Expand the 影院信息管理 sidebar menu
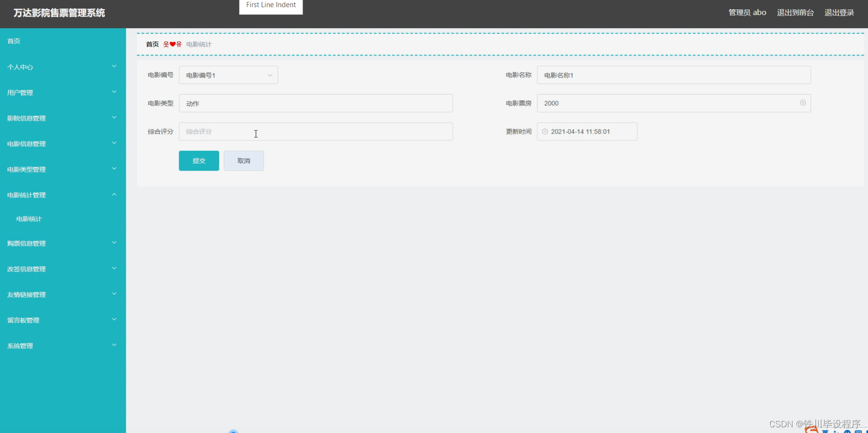 coord(63,118)
